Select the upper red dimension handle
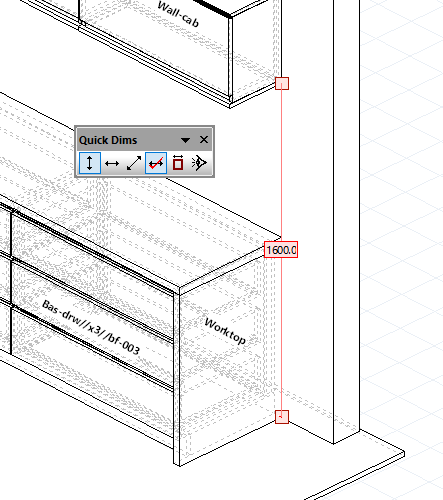 click(282, 83)
